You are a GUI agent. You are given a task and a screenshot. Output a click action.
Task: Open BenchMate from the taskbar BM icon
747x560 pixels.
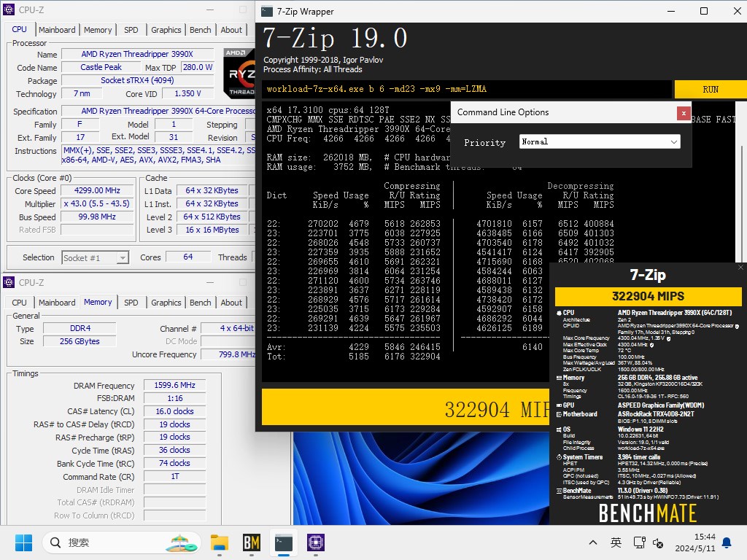point(252,542)
